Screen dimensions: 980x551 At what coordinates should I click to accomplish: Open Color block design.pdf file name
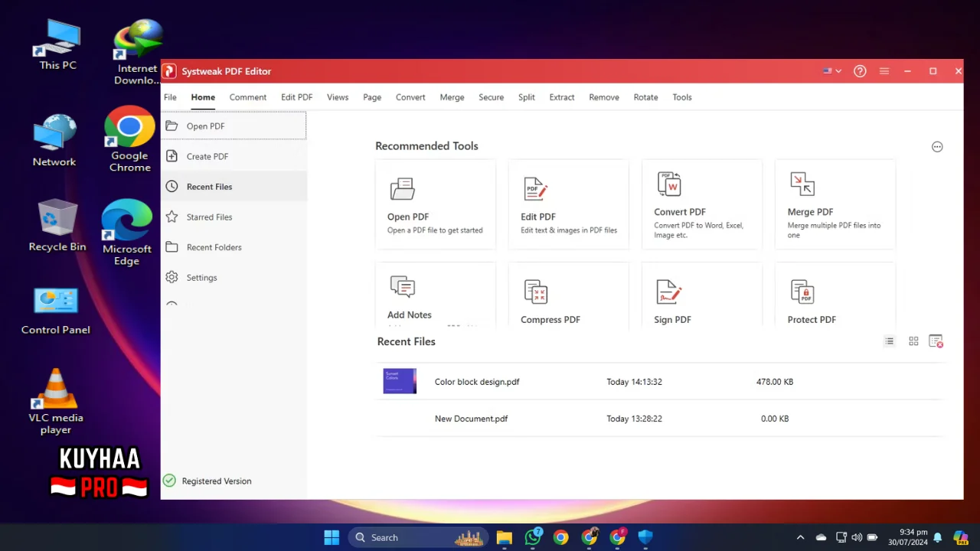coord(477,382)
